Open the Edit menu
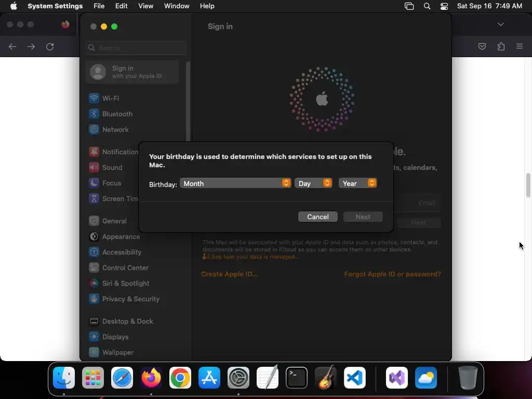The image size is (532, 399). point(121,6)
